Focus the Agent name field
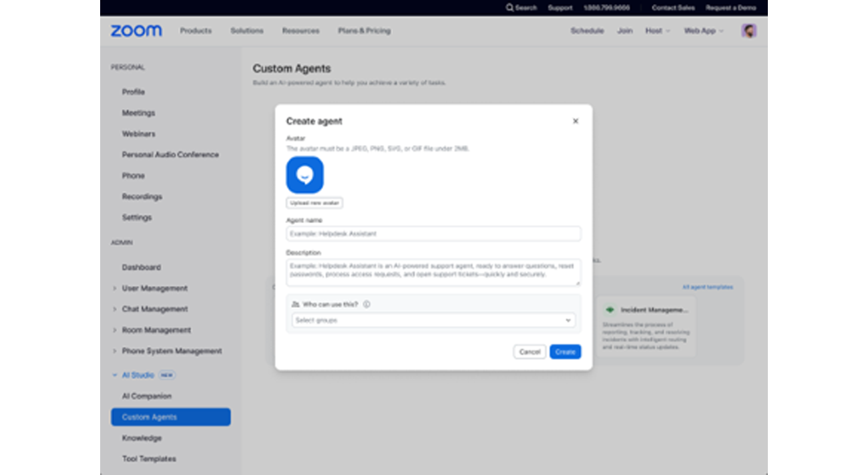The width and height of the screenshot is (868, 475). [x=433, y=234]
